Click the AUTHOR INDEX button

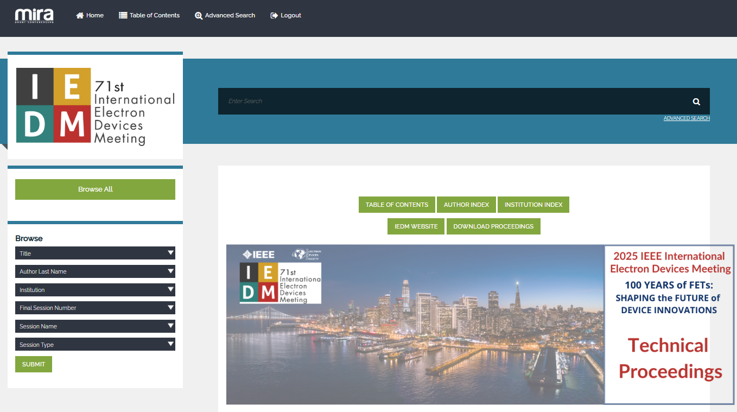466,205
